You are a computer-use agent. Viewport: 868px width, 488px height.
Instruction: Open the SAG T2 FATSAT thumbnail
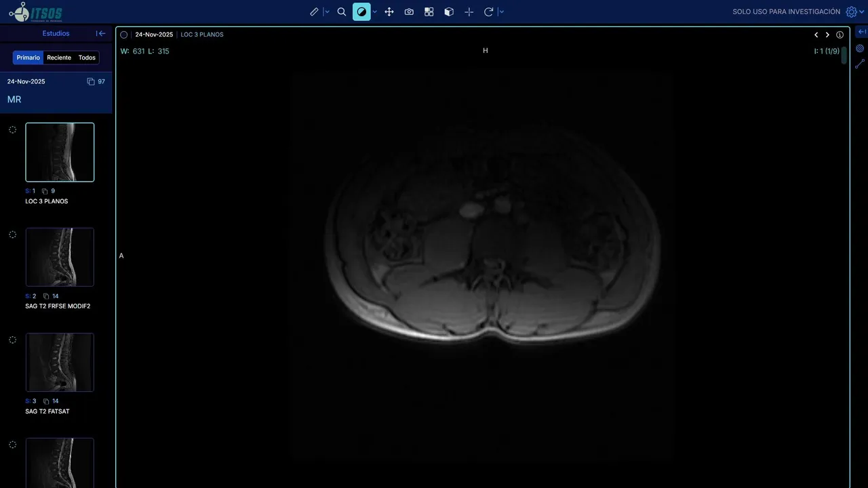click(x=60, y=362)
